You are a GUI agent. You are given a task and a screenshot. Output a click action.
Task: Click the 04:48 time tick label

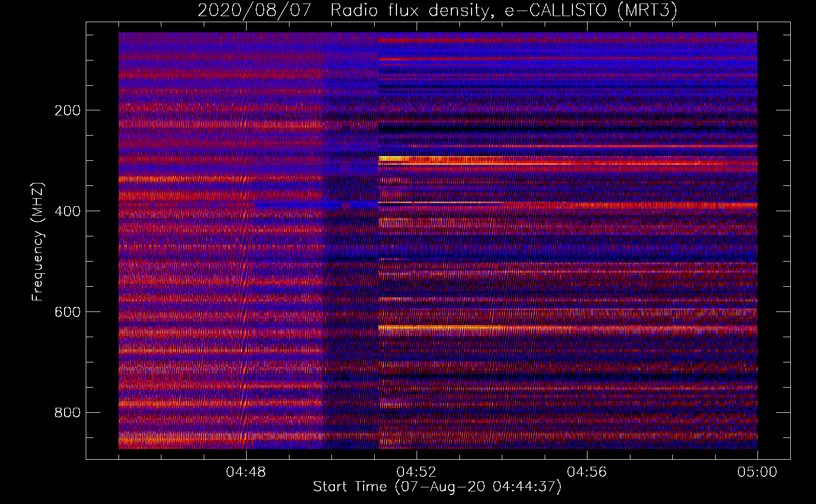tap(246, 472)
